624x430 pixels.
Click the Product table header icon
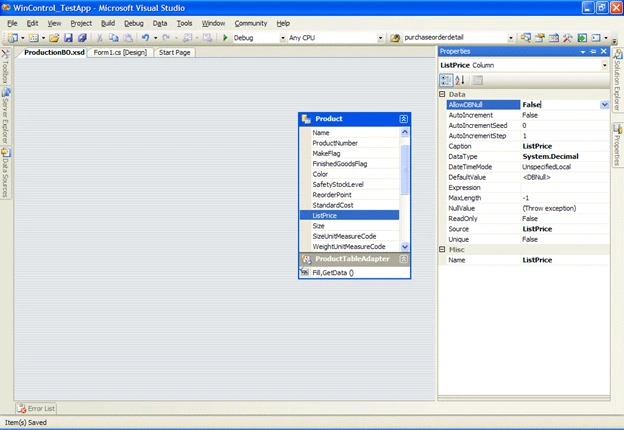click(306, 119)
